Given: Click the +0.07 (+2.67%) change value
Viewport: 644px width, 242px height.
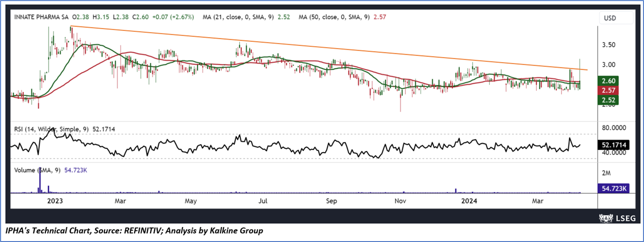Looking at the screenshot, I should [x=174, y=17].
